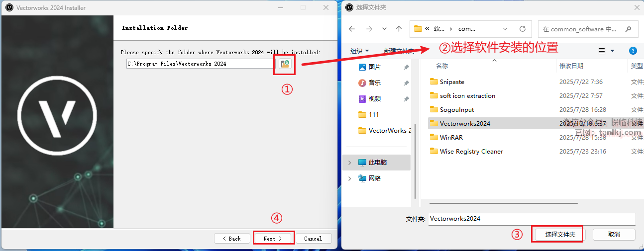This screenshot has height=251, width=644.
Task: Click the comm... breadcrumb segment
Action: [466, 29]
